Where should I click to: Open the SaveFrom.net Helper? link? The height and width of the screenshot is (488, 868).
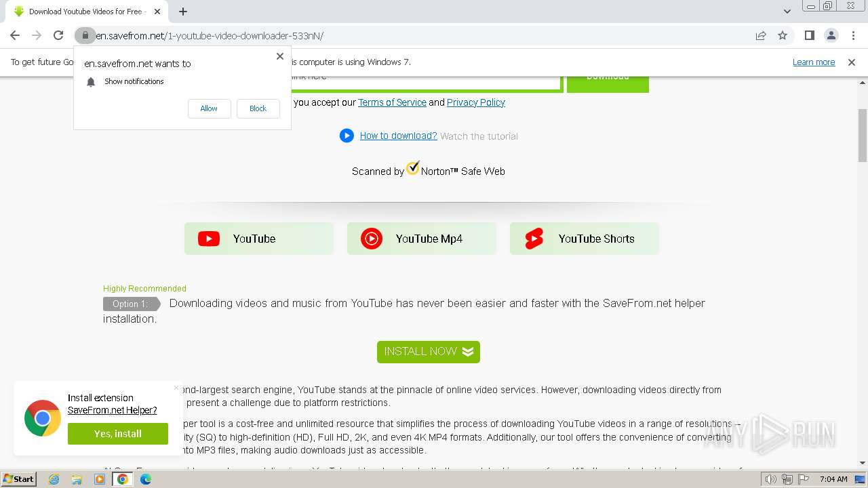(x=112, y=410)
